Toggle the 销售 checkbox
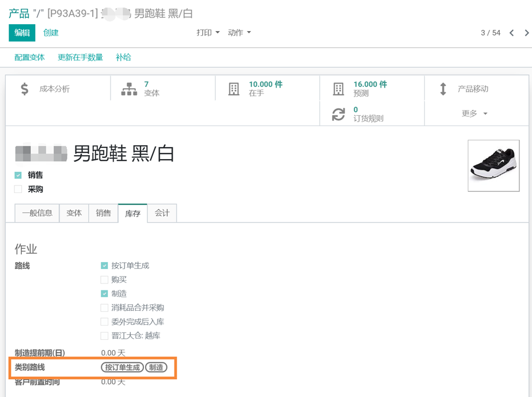 click(18, 175)
